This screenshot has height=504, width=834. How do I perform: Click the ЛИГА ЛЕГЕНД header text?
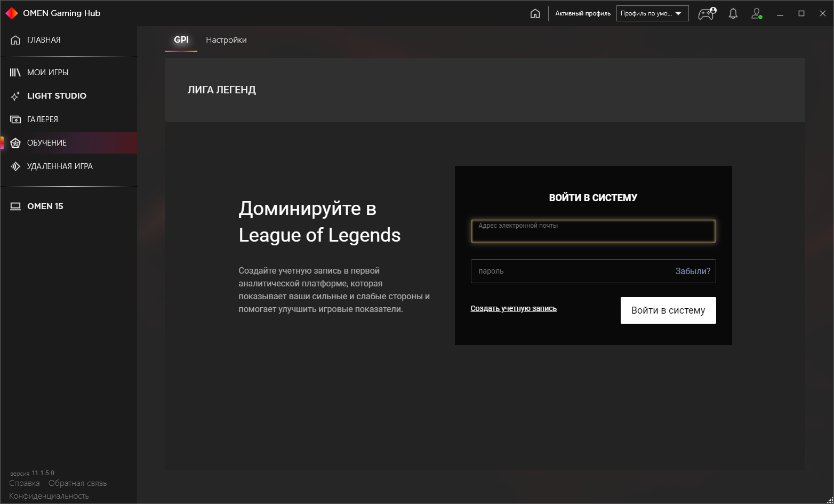222,90
